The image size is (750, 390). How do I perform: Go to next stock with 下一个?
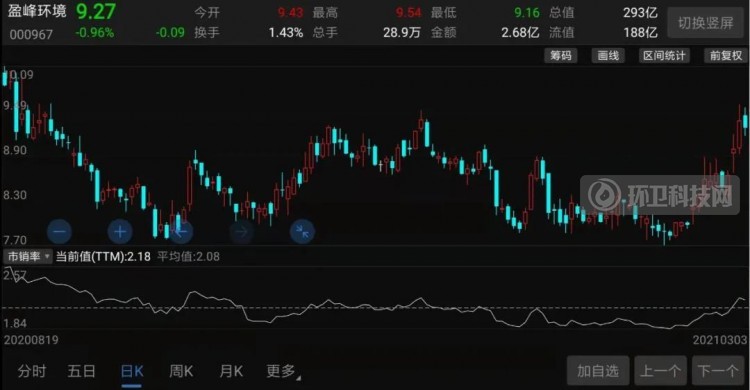[718, 371]
